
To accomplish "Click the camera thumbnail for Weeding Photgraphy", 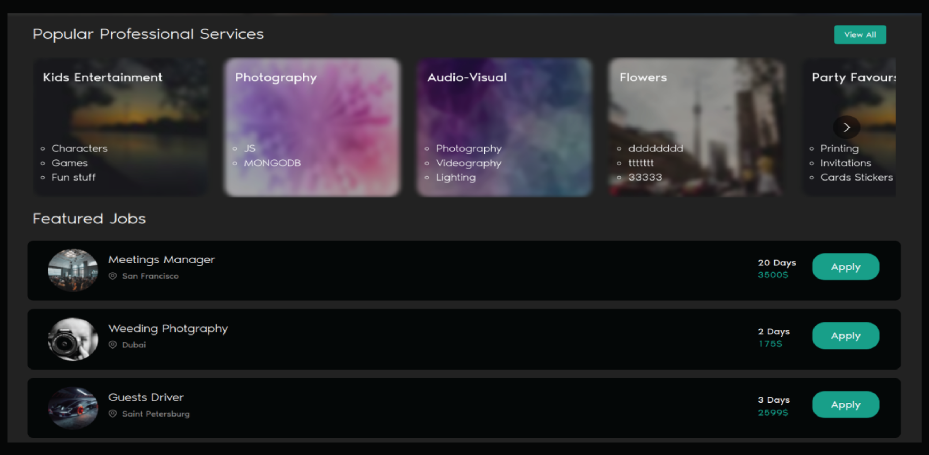I will [73, 339].
